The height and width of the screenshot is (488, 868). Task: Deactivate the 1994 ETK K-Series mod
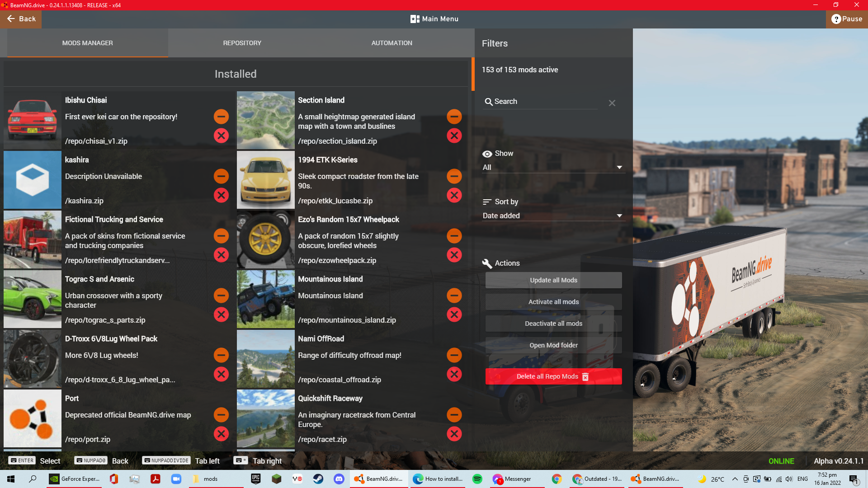pyautogui.click(x=454, y=176)
